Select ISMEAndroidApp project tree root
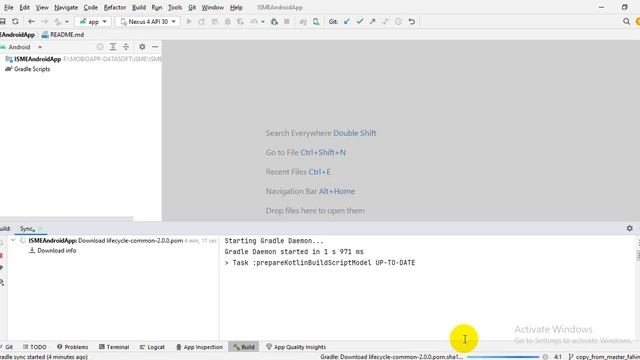Screen dimensions: 640x360 [38, 59]
